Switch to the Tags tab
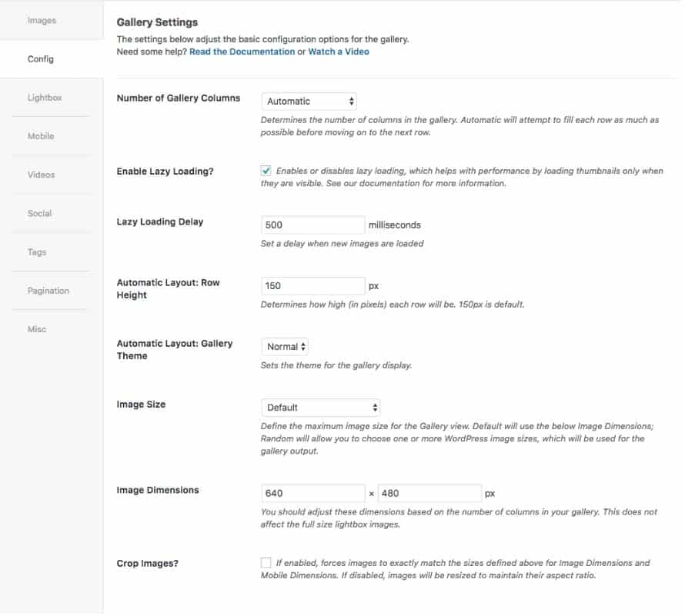Image resolution: width=685 pixels, height=616 pixels. (37, 252)
